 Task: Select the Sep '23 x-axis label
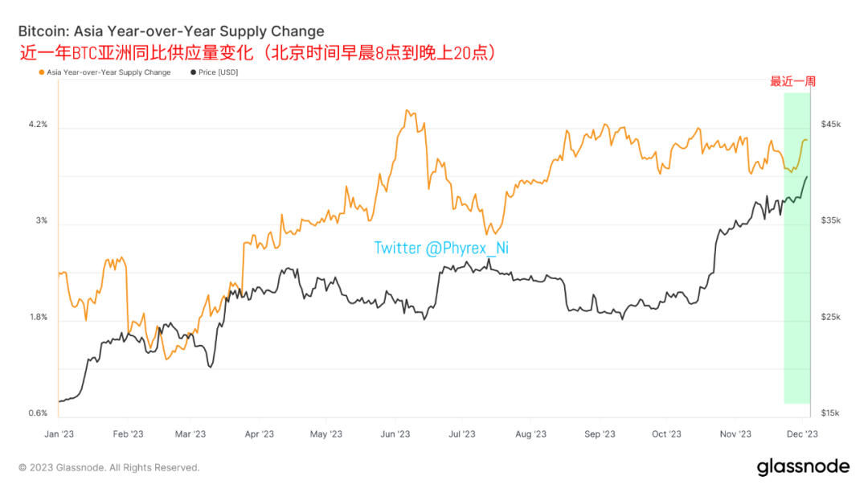pos(600,434)
